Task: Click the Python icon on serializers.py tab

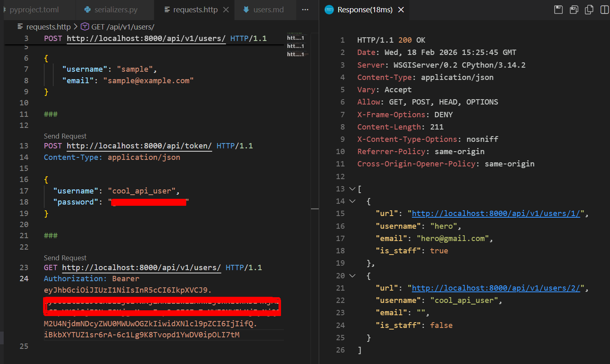Action: pyautogui.click(x=87, y=9)
